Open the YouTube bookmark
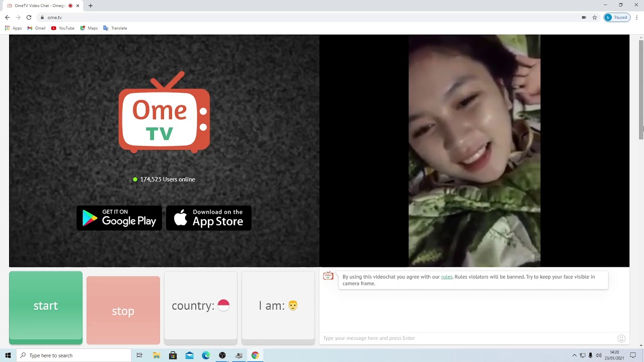 coord(63,28)
